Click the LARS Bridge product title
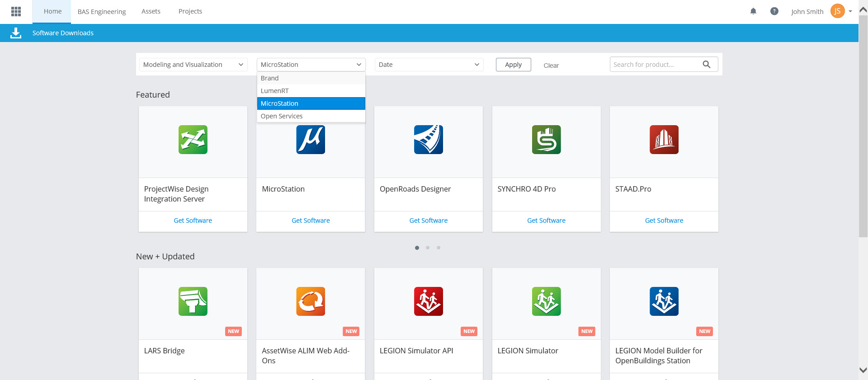The width and height of the screenshot is (868, 380). (165, 351)
